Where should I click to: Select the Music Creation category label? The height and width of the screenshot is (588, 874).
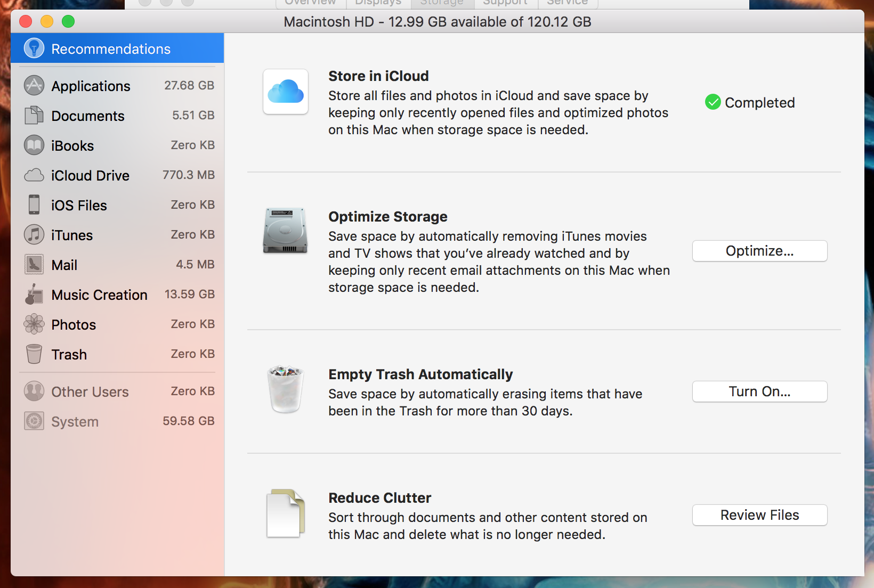99,295
